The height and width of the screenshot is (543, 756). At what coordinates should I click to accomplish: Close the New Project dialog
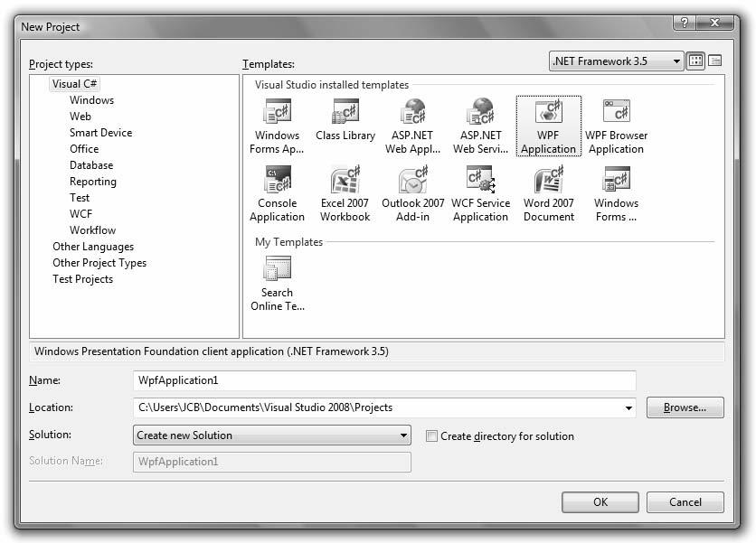715,23
